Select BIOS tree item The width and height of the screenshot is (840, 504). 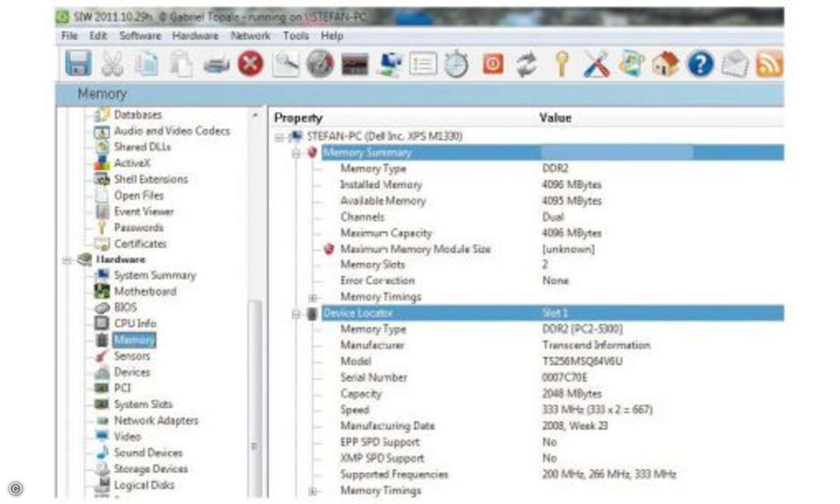click(x=126, y=308)
